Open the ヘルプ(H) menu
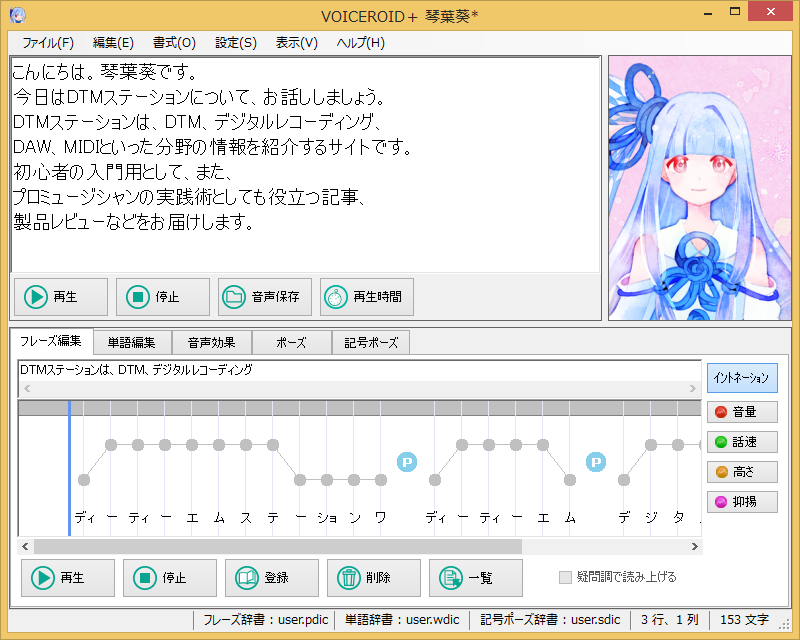The height and width of the screenshot is (640, 800). pos(360,43)
